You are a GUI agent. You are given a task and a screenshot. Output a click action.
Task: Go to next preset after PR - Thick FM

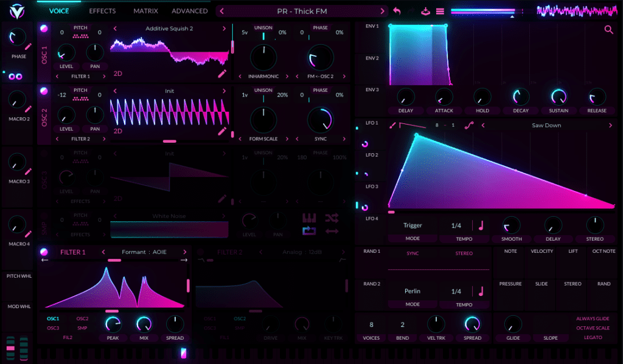[382, 11]
